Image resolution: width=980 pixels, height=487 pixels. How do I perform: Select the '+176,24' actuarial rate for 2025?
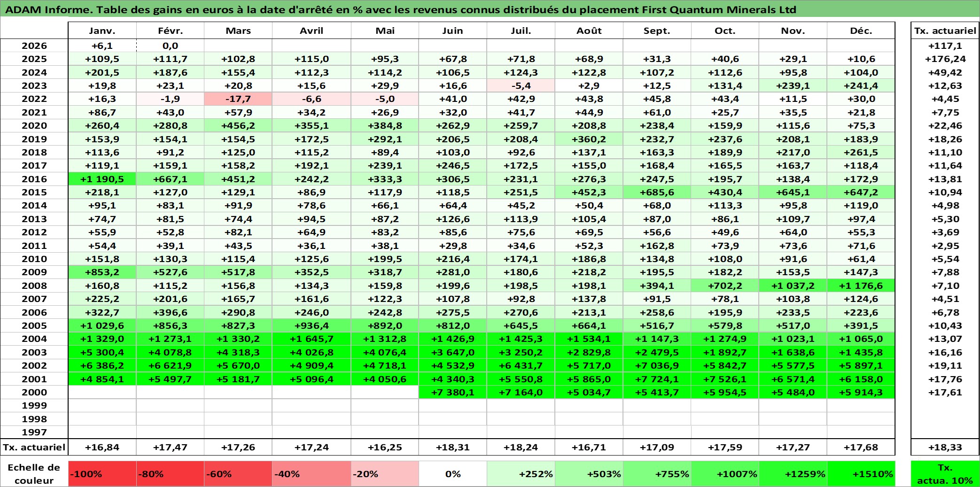945,59
